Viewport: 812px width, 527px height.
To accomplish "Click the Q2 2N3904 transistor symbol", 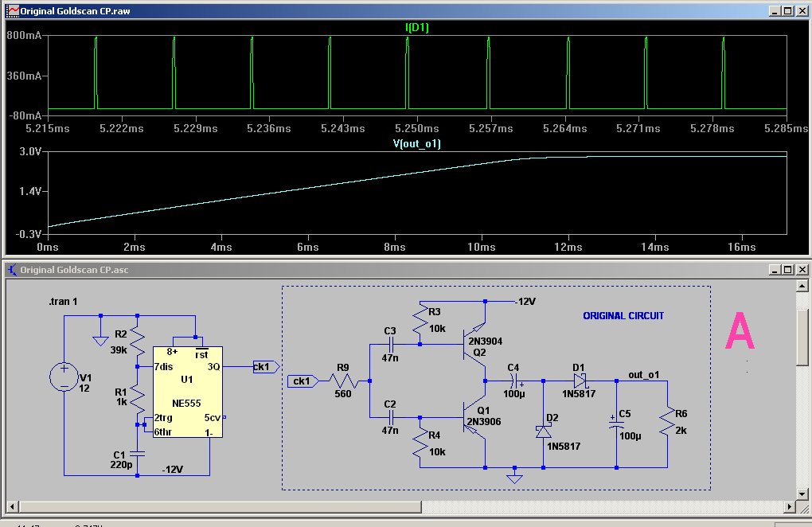I will 476,338.
